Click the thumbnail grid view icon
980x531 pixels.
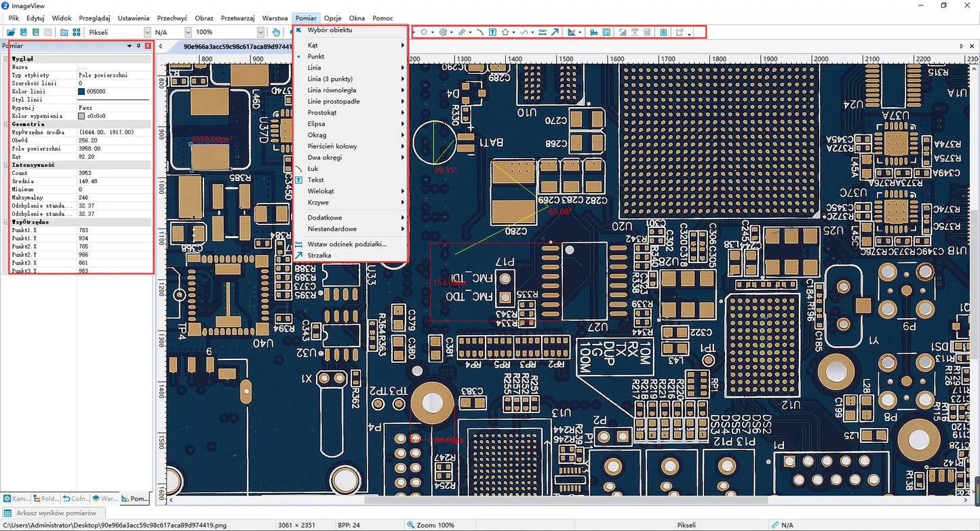coord(77,32)
